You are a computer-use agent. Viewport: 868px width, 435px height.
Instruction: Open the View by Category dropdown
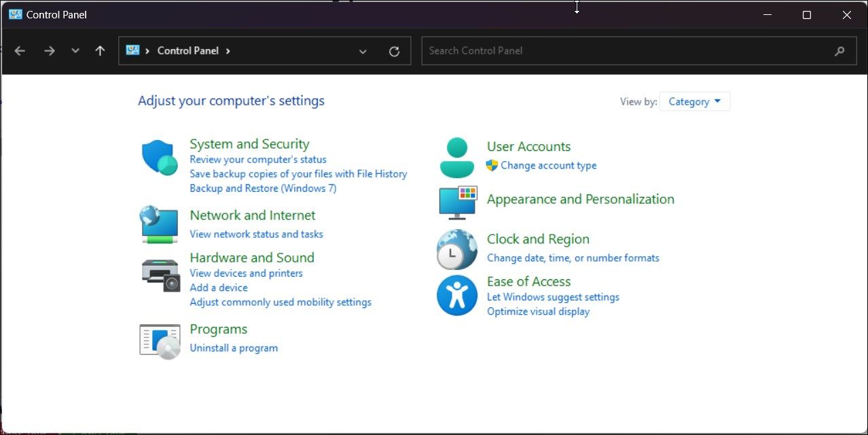pyautogui.click(x=695, y=101)
